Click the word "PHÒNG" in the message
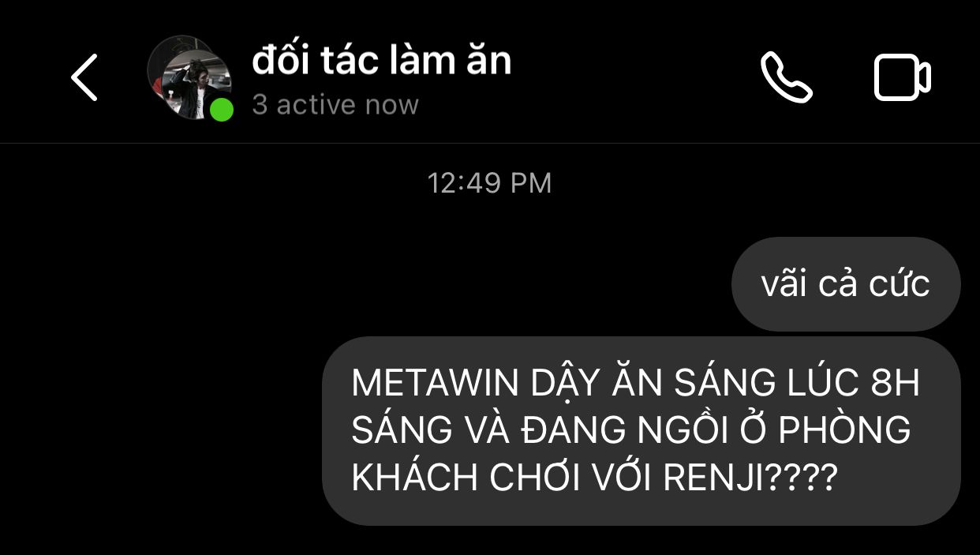The height and width of the screenshot is (555, 980). tap(845, 431)
